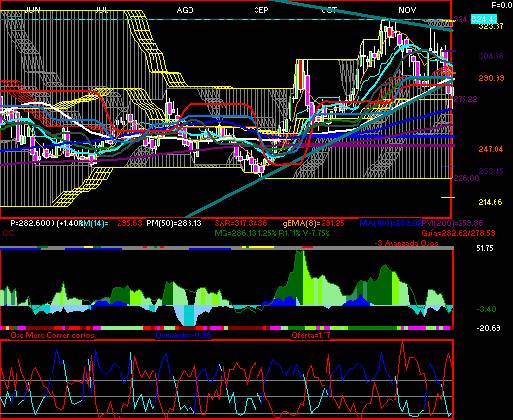Click the 247.04 price level label

(491, 149)
